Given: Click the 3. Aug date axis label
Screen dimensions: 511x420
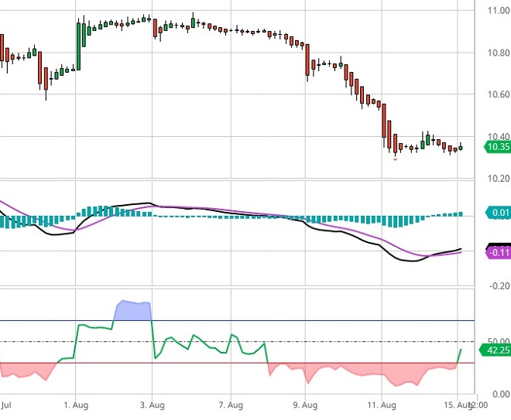Looking at the screenshot, I should point(153,405).
